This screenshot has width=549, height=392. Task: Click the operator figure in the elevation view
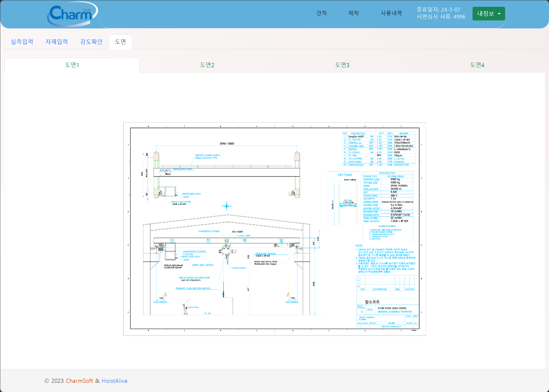pyautogui.click(x=186, y=309)
